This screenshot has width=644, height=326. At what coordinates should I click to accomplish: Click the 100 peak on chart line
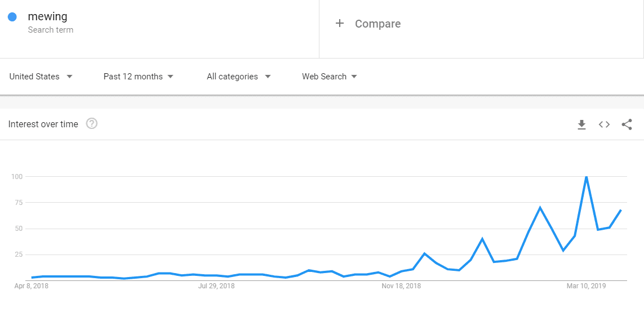[586, 177]
